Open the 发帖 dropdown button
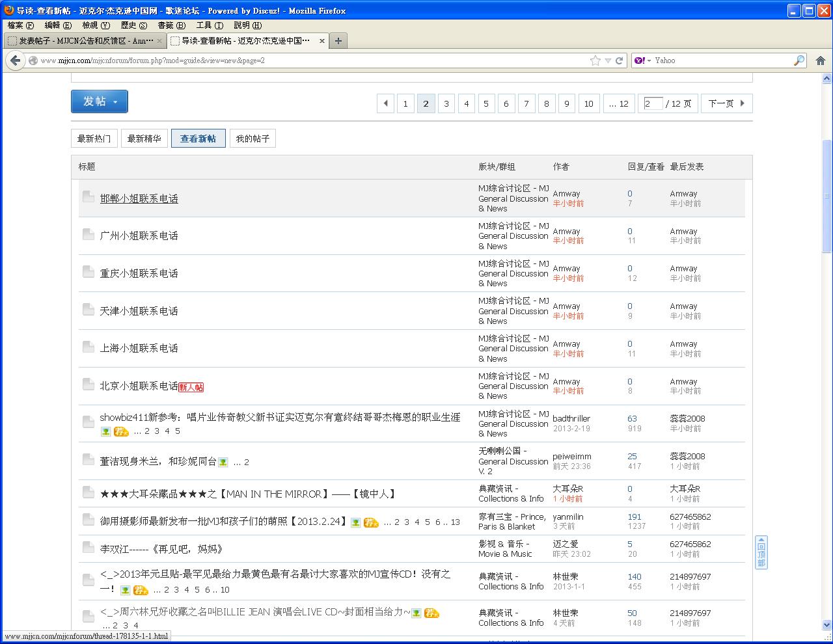Image resolution: width=833 pixels, height=644 pixels. 100,101
